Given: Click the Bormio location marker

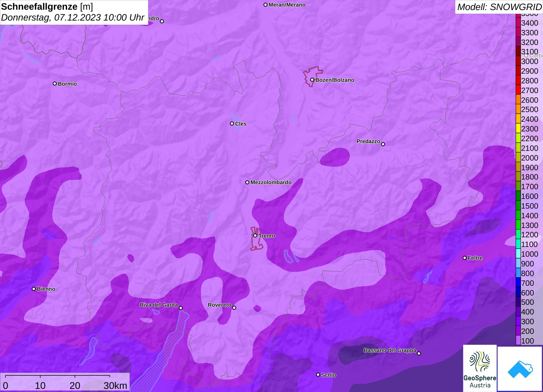Looking at the screenshot, I should 55,84.
